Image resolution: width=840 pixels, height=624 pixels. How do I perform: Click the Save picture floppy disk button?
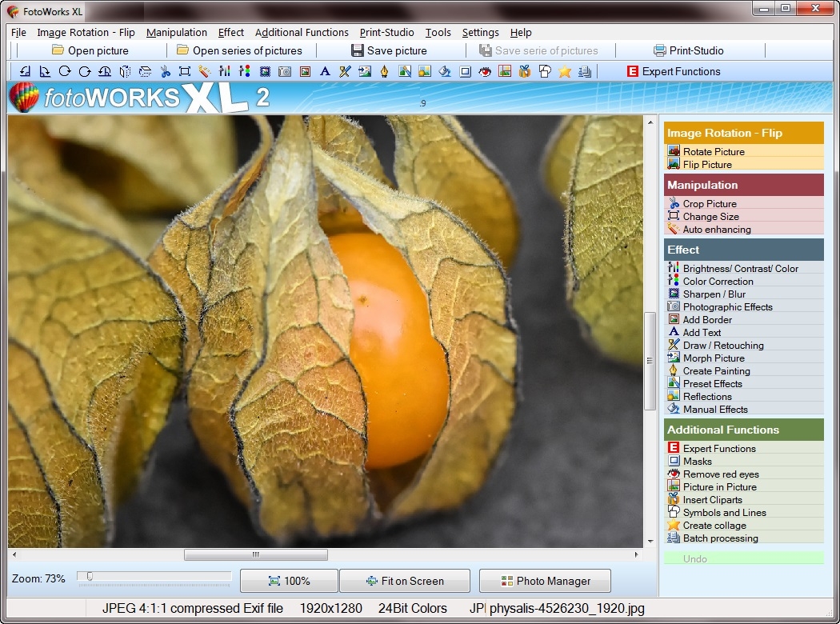(389, 50)
